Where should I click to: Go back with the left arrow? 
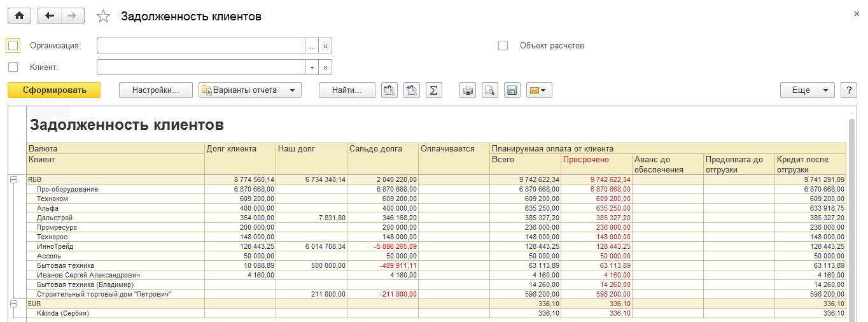(50, 16)
